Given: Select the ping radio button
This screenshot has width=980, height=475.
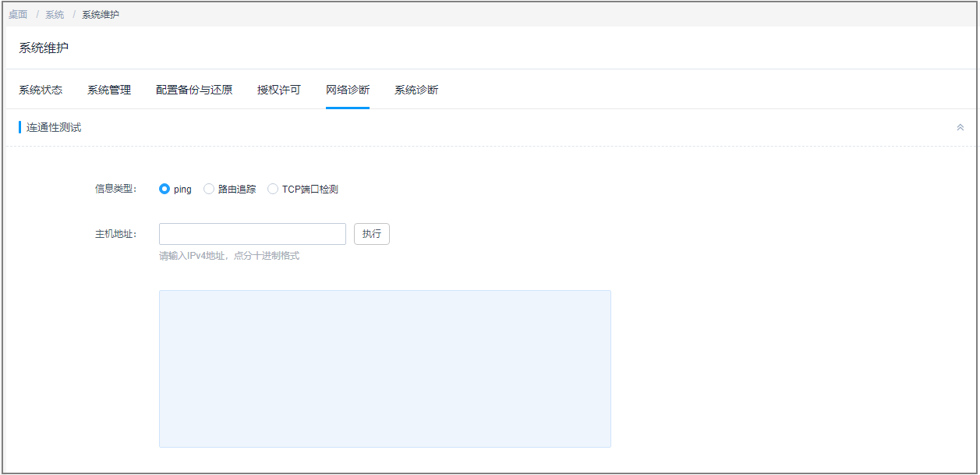Looking at the screenshot, I should [x=165, y=189].
